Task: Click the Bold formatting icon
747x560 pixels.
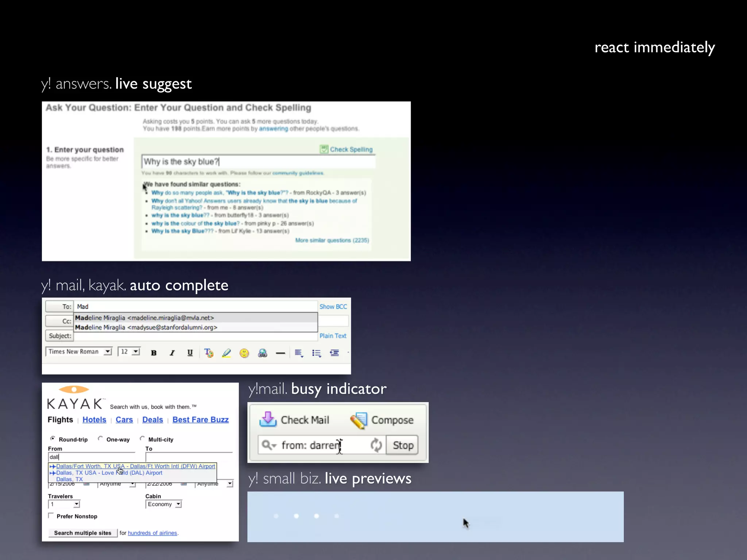Action: (x=154, y=353)
